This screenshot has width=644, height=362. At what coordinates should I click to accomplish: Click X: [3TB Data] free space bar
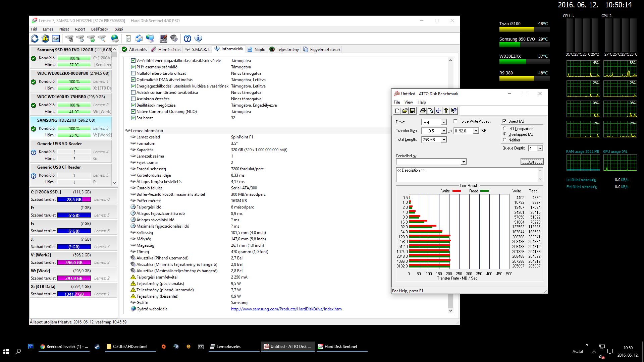[x=74, y=294]
